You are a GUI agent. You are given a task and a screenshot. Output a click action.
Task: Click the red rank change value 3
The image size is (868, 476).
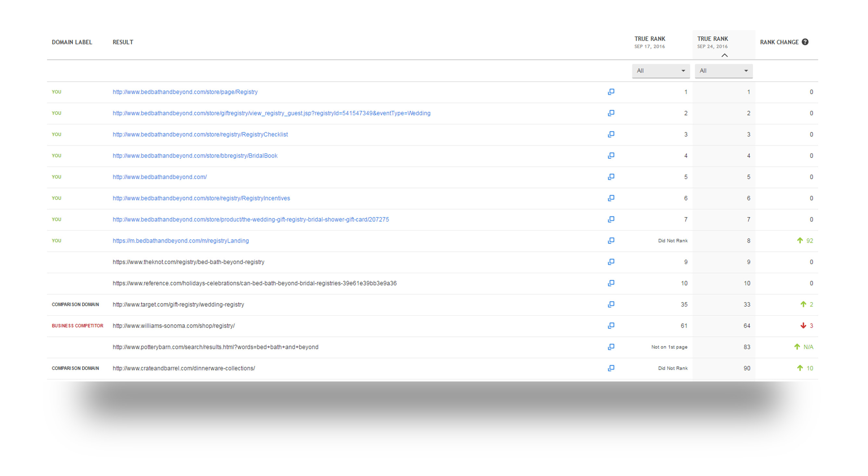tap(811, 326)
